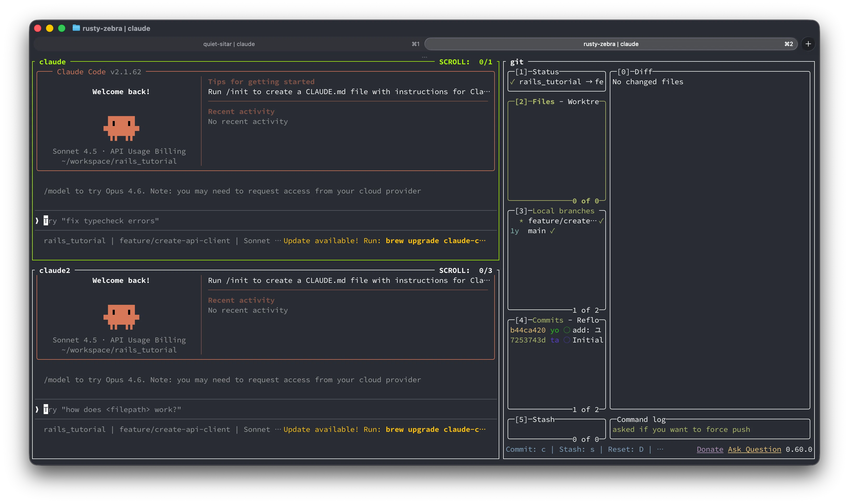This screenshot has width=849, height=504.
Task: Click the checkmark next to the main branch
Action: (x=553, y=231)
